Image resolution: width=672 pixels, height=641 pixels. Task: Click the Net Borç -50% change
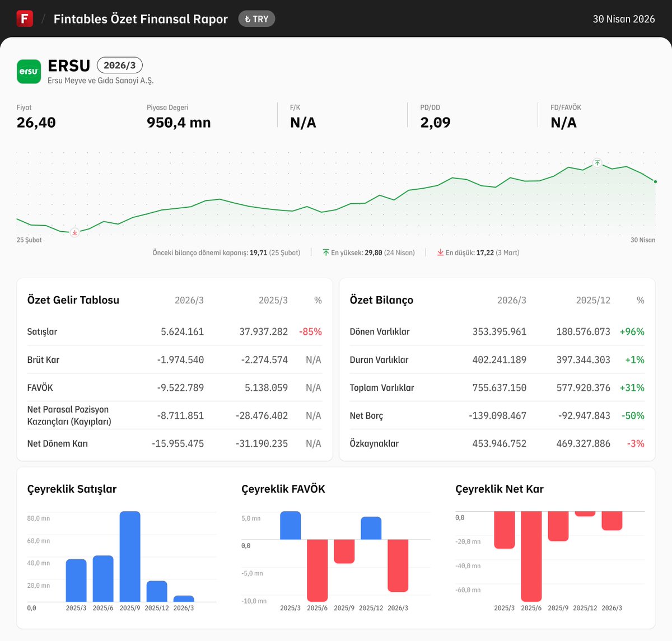[x=633, y=415]
